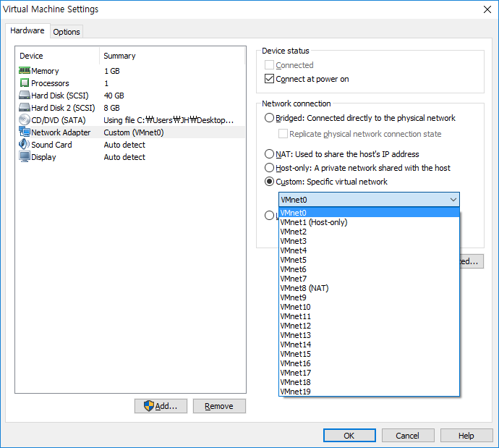Click the Remove button
499x448 pixels.
219,406
